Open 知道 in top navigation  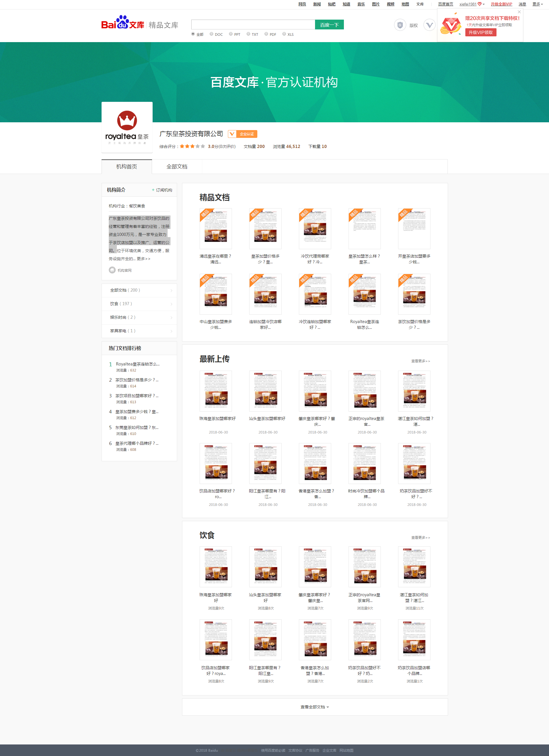(346, 4)
